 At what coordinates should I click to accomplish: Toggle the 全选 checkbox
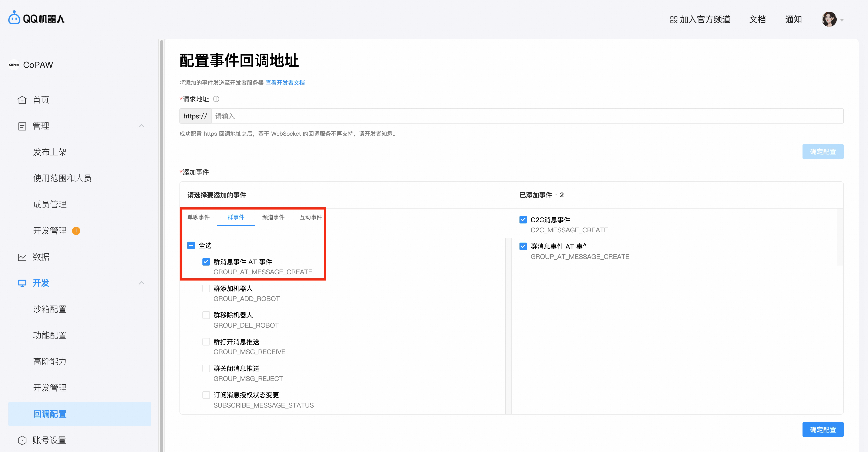[191, 246]
